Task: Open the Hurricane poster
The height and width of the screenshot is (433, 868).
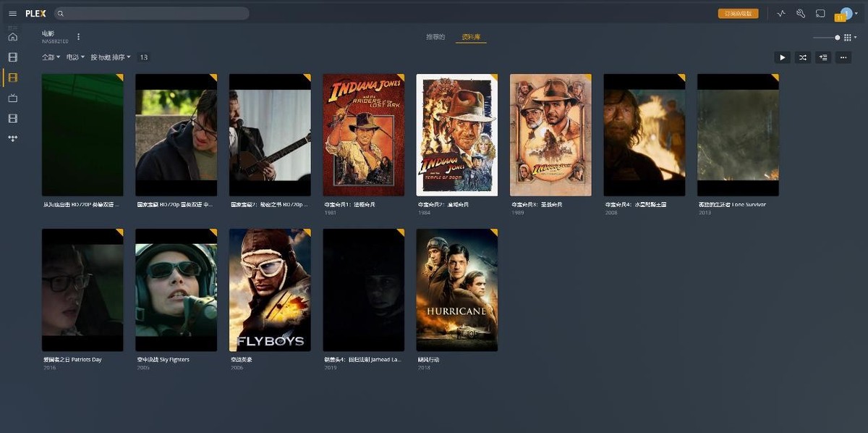Action: (456, 290)
